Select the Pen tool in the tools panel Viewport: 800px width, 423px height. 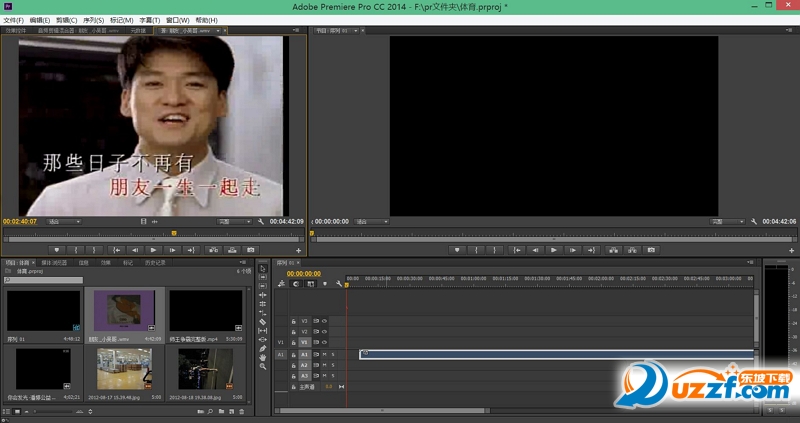[263, 348]
